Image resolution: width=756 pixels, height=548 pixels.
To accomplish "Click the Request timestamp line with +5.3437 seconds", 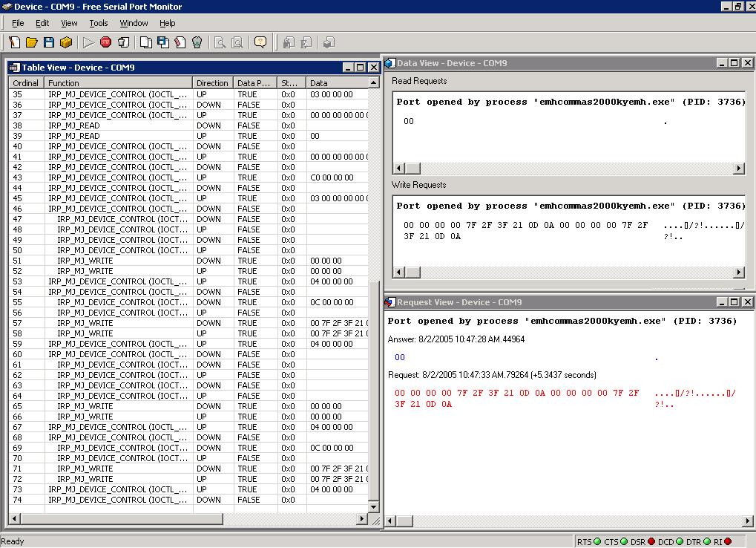I will [492, 375].
